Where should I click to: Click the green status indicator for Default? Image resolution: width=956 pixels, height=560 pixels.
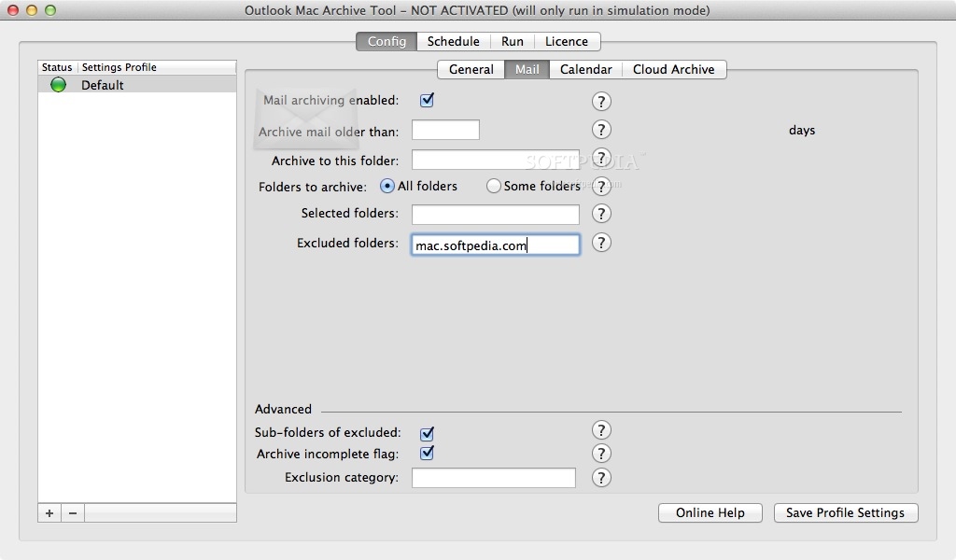tap(58, 85)
